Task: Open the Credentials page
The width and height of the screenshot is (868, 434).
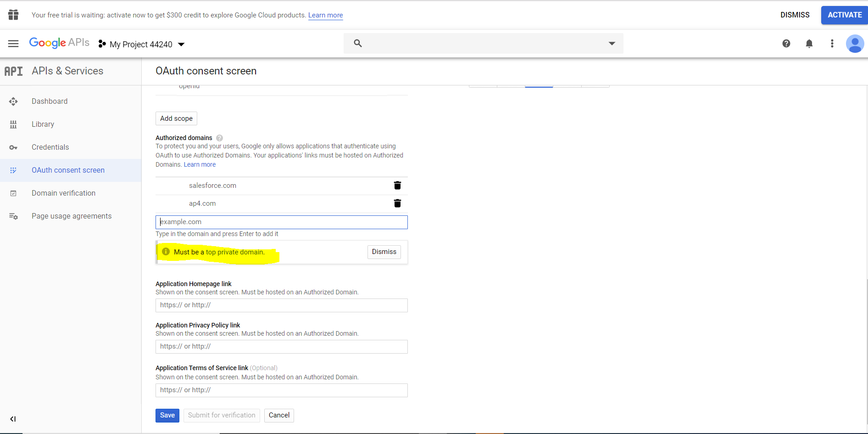Action: 50,147
